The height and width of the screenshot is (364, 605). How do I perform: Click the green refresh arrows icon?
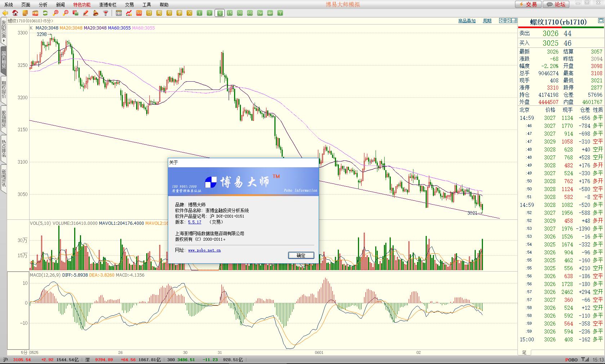tap(45, 13)
